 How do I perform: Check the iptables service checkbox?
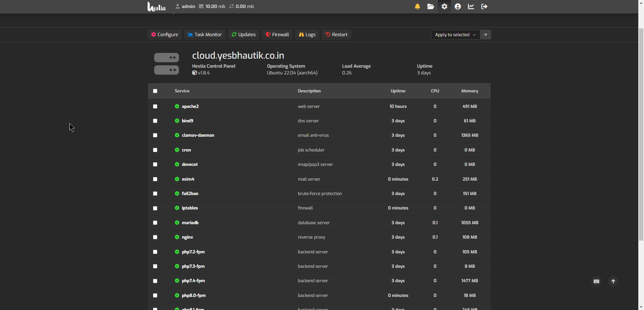click(155, 208)
